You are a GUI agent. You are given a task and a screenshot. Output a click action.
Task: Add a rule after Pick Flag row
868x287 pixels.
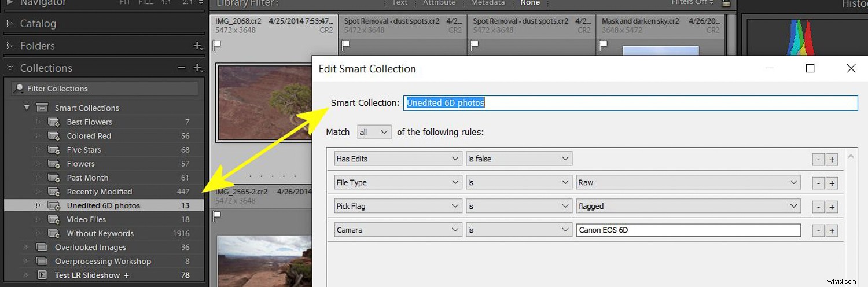pyautogui.click(x=832, y=207)
